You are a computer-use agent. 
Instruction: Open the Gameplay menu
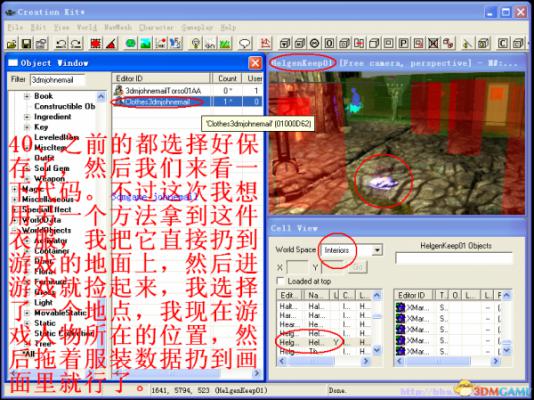point(197,28)
